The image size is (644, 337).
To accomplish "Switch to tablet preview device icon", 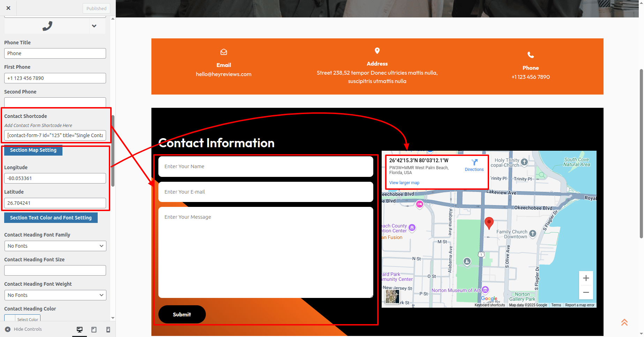I will click(x=94, y=329).
